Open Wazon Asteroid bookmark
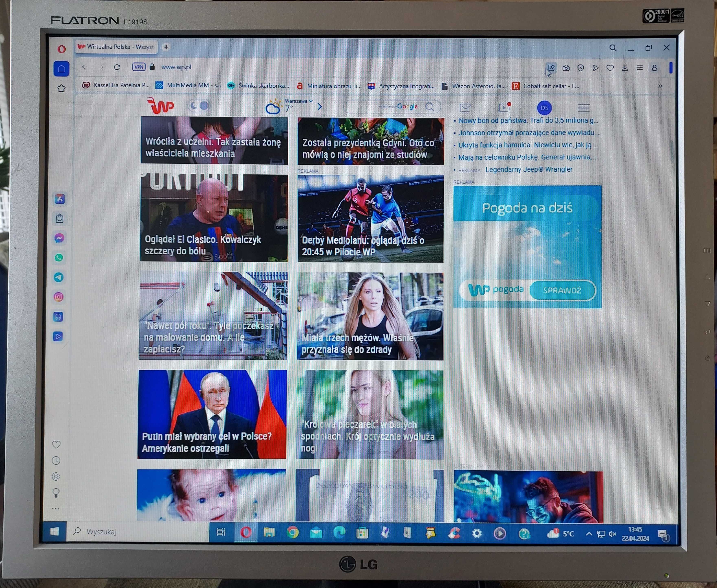Image resolution: width=717 pixels, height=588 pixels. coord(474,86)
